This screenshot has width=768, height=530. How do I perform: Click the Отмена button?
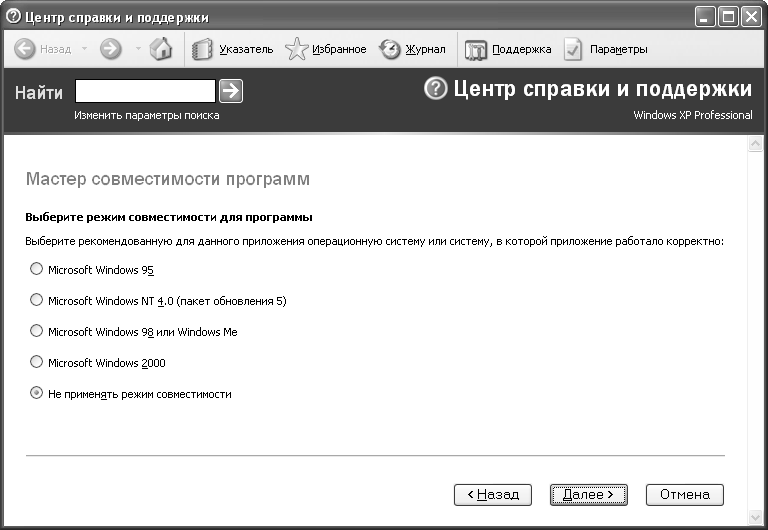685,494
